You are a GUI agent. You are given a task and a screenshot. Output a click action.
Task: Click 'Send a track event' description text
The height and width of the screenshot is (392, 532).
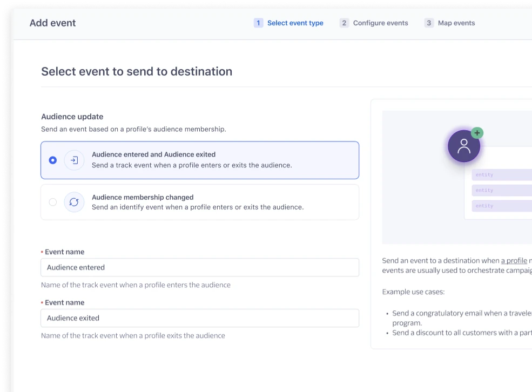point(192,165)
